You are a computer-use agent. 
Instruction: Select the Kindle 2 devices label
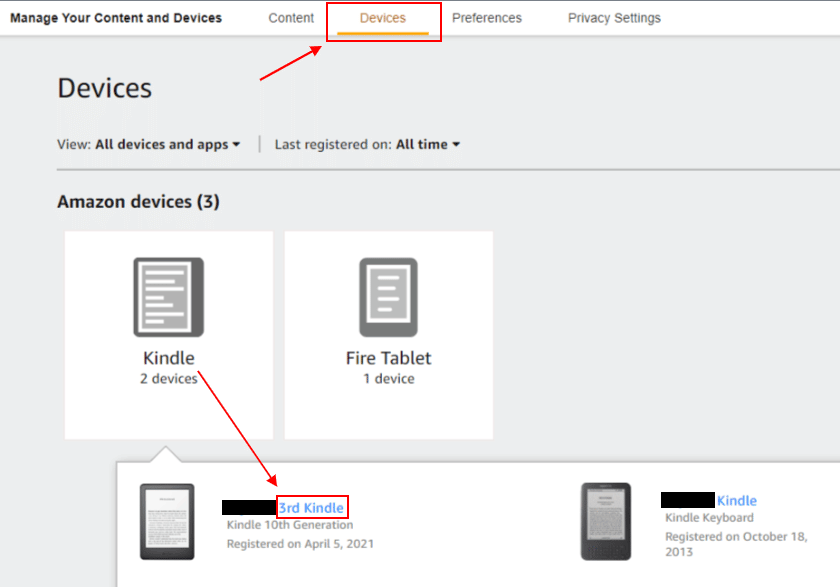(x=169, y=367)
